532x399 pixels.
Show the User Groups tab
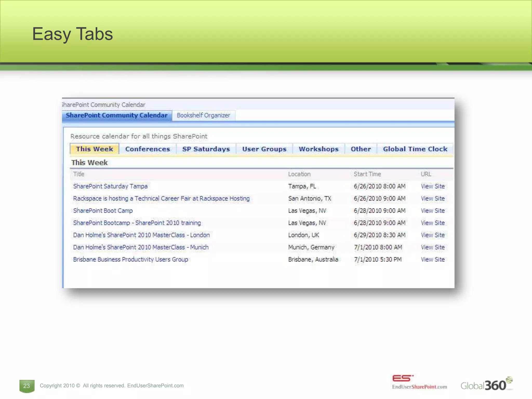[x=264, y=149]
